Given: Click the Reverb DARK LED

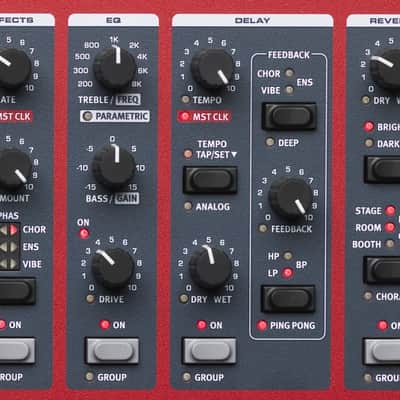Looking at the screenshot, I should point(369,143).
